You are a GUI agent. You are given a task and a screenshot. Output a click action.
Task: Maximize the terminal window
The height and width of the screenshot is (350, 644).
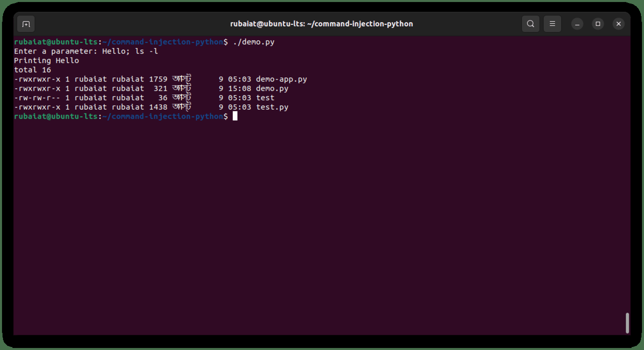pos(598,24)
